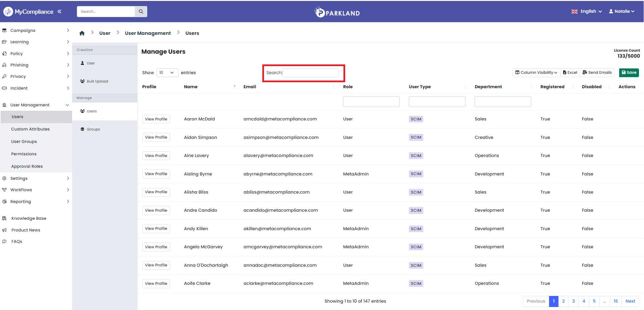Focus the top bar search field

pos(106,11)
